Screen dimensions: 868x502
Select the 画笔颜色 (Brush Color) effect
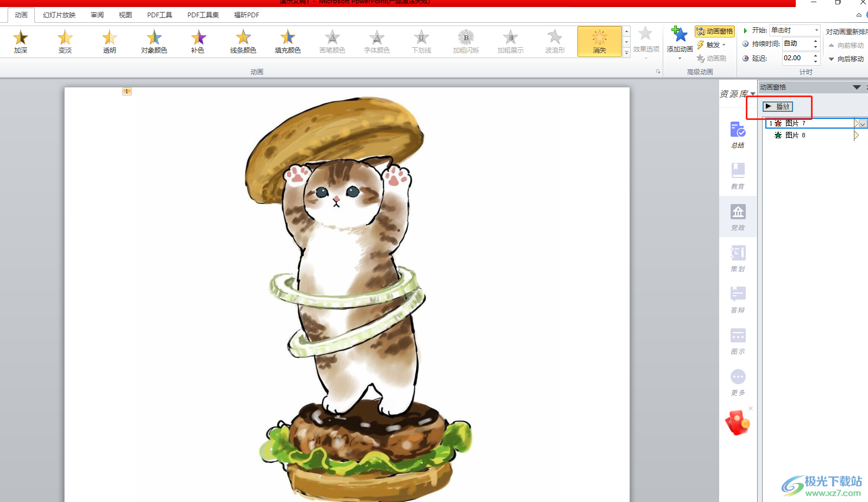(x=332, y=42)
